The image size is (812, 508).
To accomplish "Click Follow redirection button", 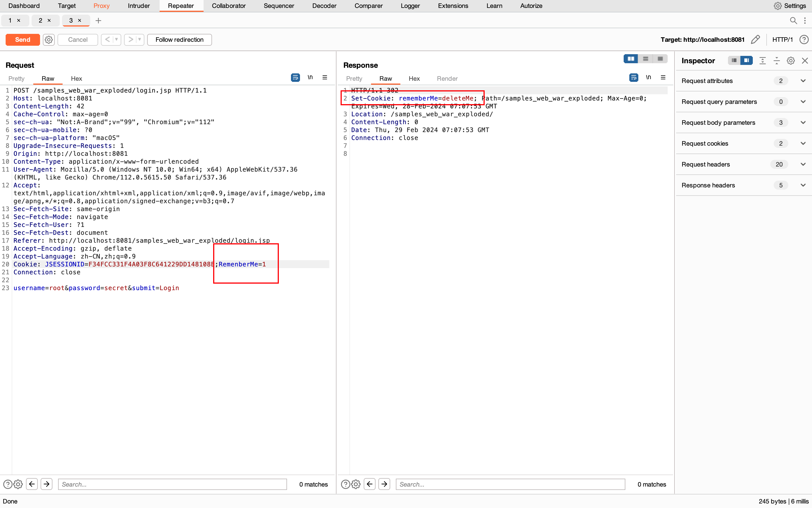I will pos(179,40).
